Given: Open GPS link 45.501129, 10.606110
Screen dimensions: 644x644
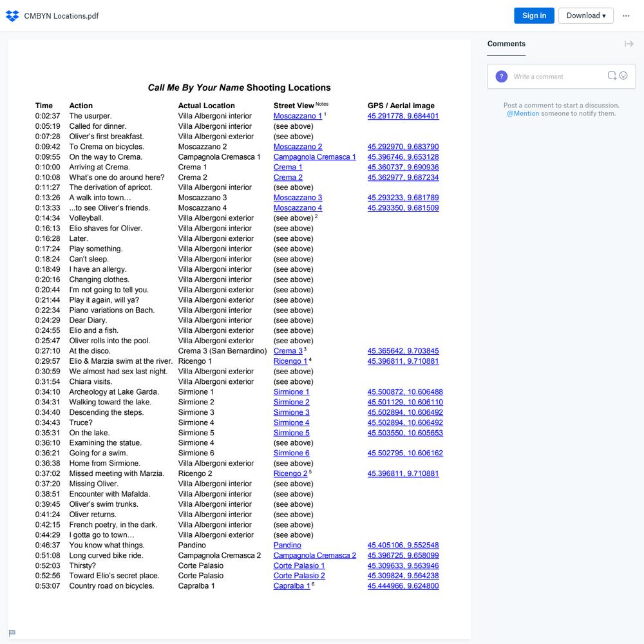Looking at the screenshot, I should (x=405, y=402).
